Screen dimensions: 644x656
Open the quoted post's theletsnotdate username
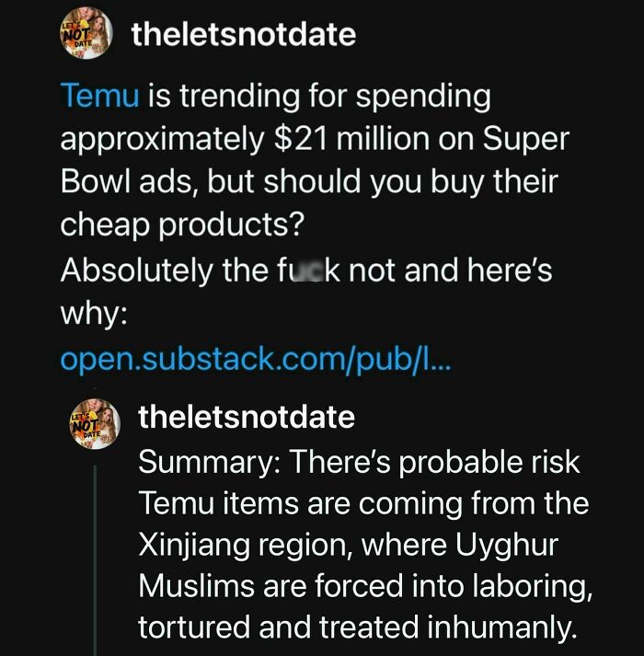246,417
